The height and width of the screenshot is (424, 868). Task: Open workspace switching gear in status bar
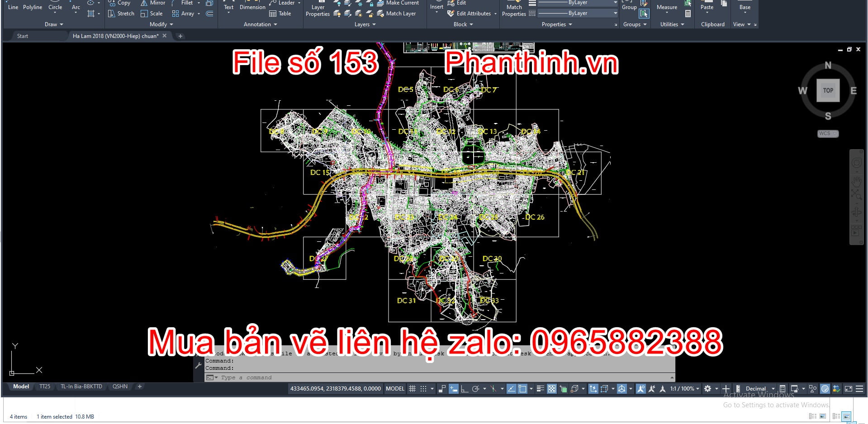coord(708,388)
